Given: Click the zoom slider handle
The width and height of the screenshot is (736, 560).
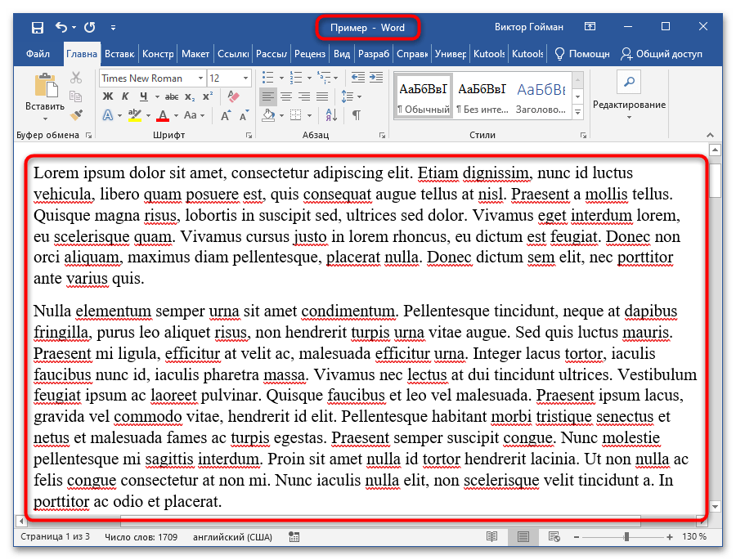Looking at the screenshot, I should (x=626, y=537).
